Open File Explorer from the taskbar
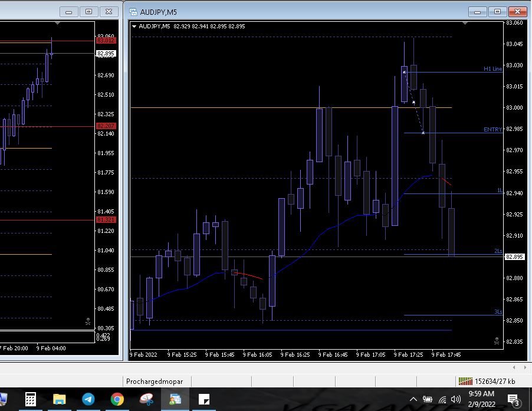 pyautogui.click(x=60, y=400)
